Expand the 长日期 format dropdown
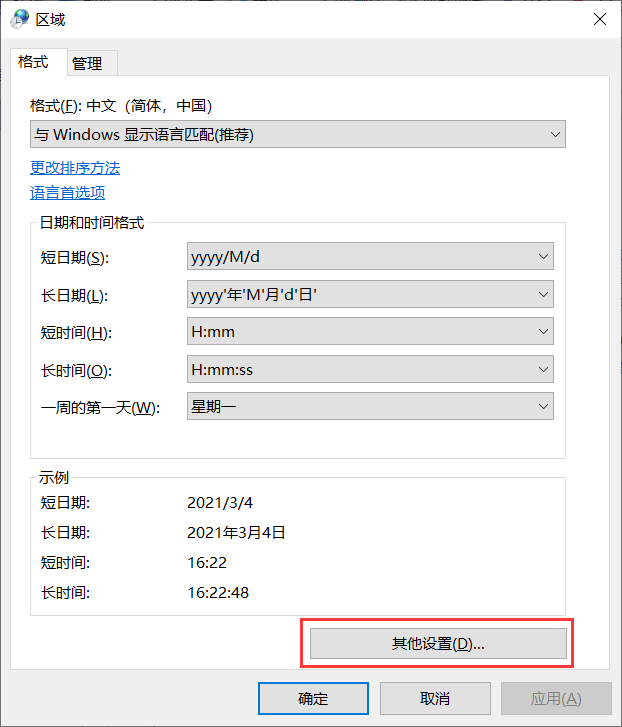Image resolution: width=622 pixels, height=727 pixels. 370,294
